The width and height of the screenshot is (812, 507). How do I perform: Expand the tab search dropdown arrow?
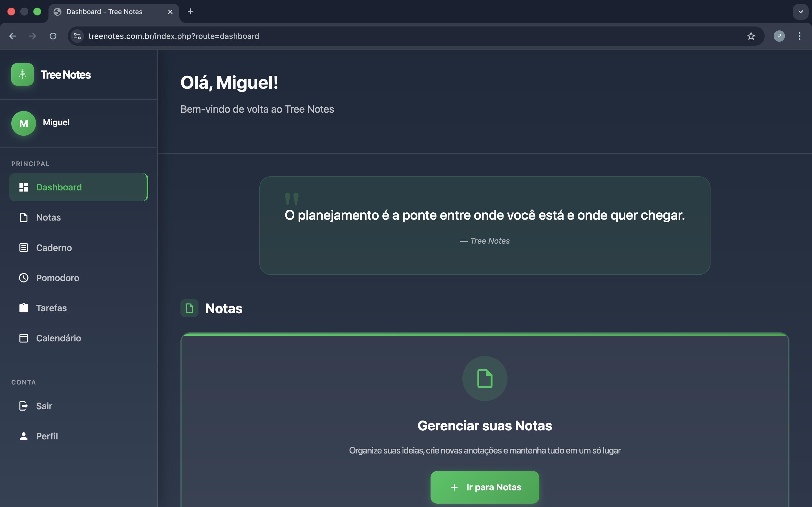(800, 12)
